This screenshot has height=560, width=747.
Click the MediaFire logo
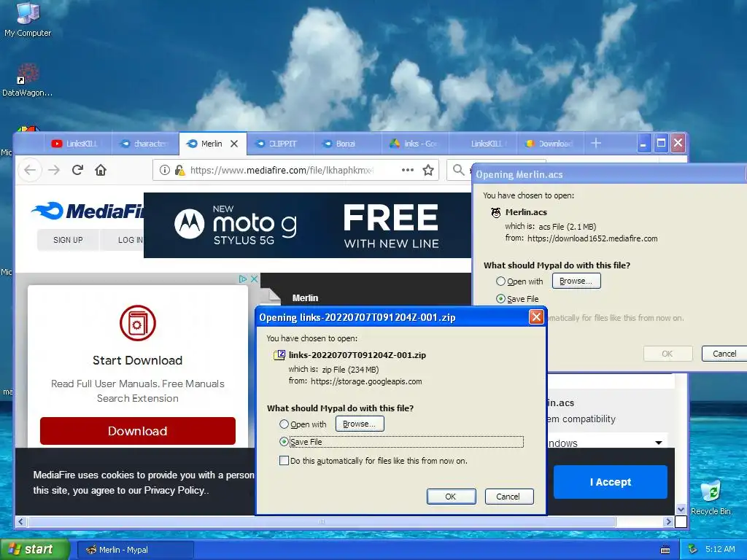click(x=88, y=211)
